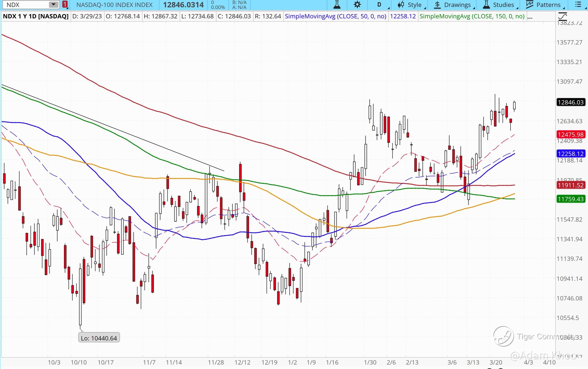The image size is (588, 369).
Task: Expand NDX symbol dropdown arrow
Action: point(53,5)
